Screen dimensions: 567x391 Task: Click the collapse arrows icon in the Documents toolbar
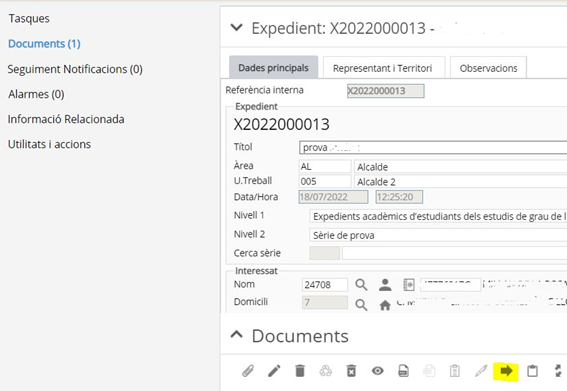(x=558, y=371)
